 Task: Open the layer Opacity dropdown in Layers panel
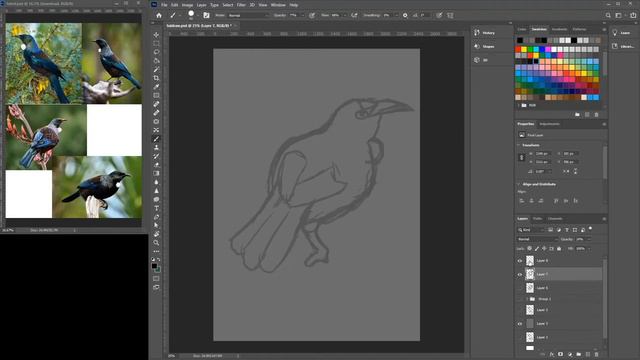click(x=589, y=239)
